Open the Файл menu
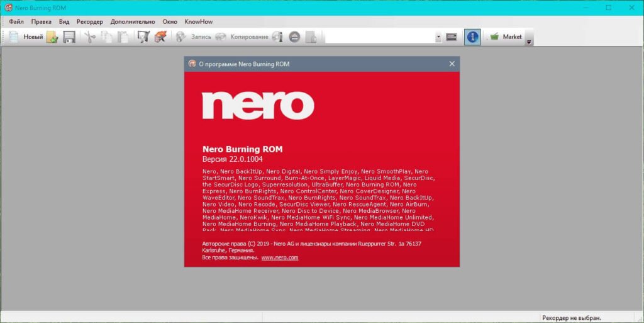This screenshot has width=644, height=323. pyautogui.click(x=16, y=22)
